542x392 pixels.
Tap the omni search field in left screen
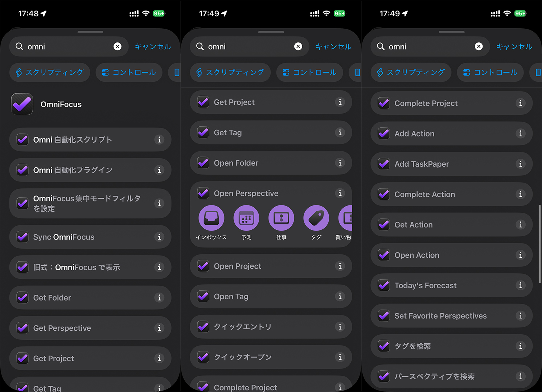coord(69,46)
